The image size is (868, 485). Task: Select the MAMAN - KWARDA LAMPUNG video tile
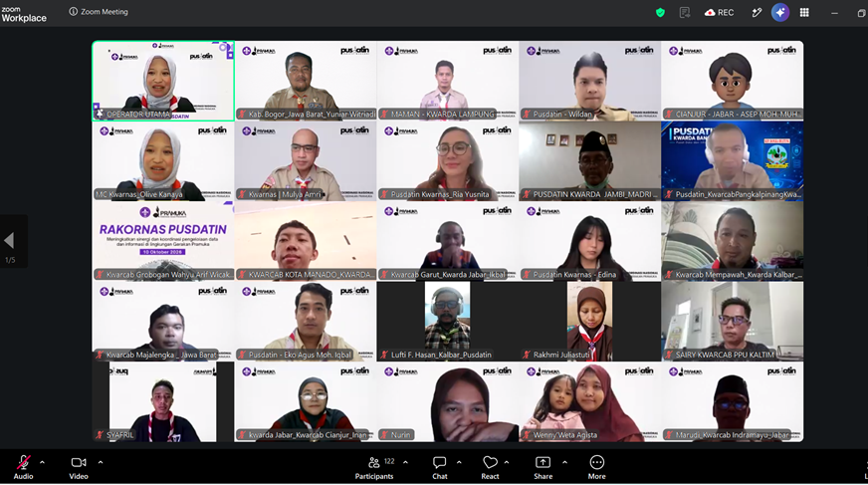[448, 81]
